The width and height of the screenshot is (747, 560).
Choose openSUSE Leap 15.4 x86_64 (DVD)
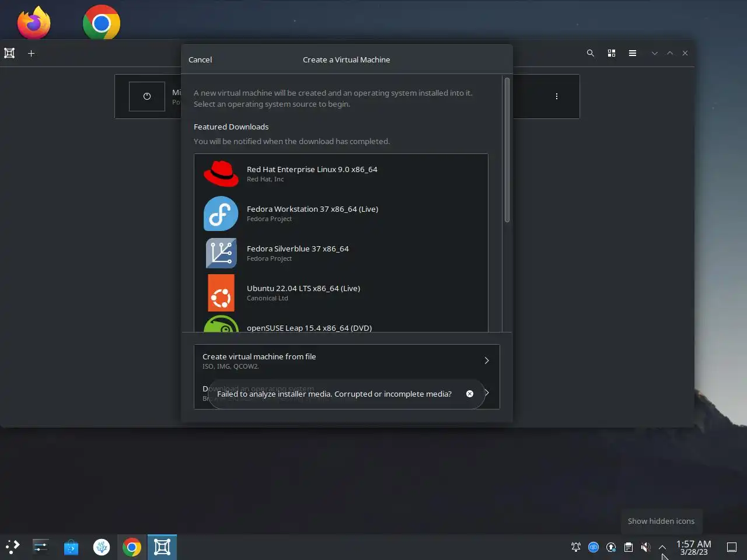point(341,323)
